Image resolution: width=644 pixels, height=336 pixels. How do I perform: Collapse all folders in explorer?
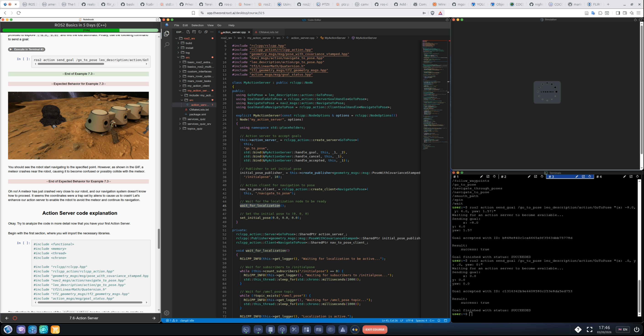[x=206, y=32]
